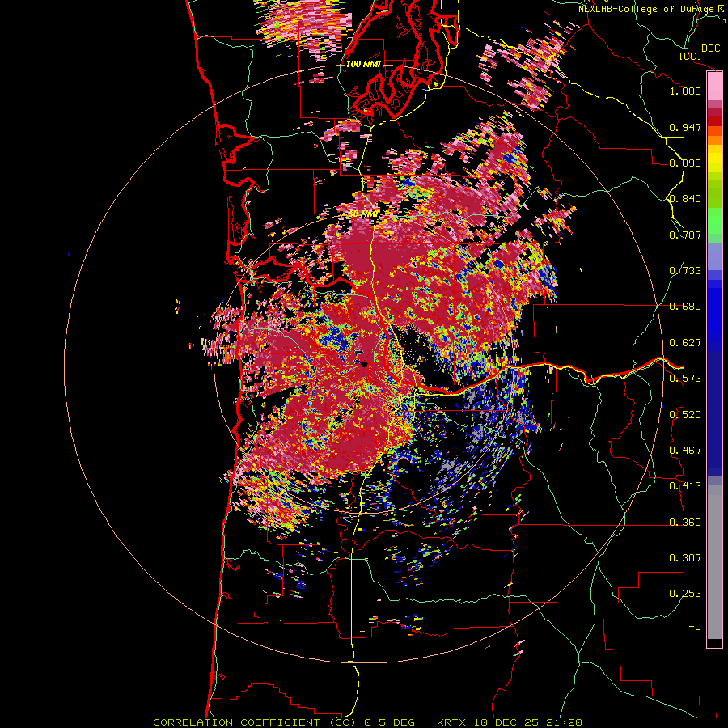This screenshot has height=728, width=728.
Task: Select the 0.840 scale value
Action: click(x=685, y=199)
